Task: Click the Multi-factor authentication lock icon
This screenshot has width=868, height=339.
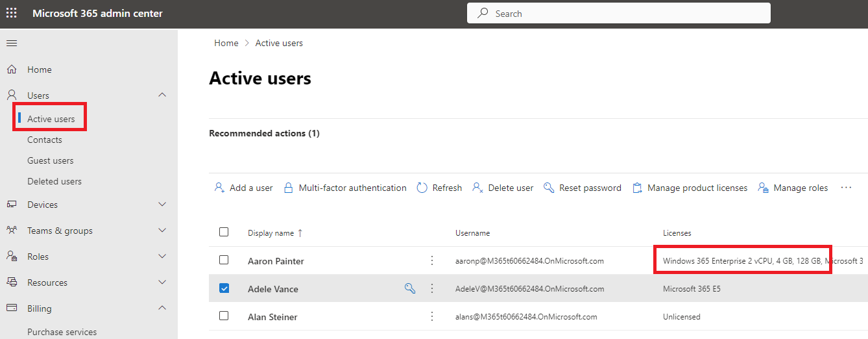Action: [x=289, y=188]
